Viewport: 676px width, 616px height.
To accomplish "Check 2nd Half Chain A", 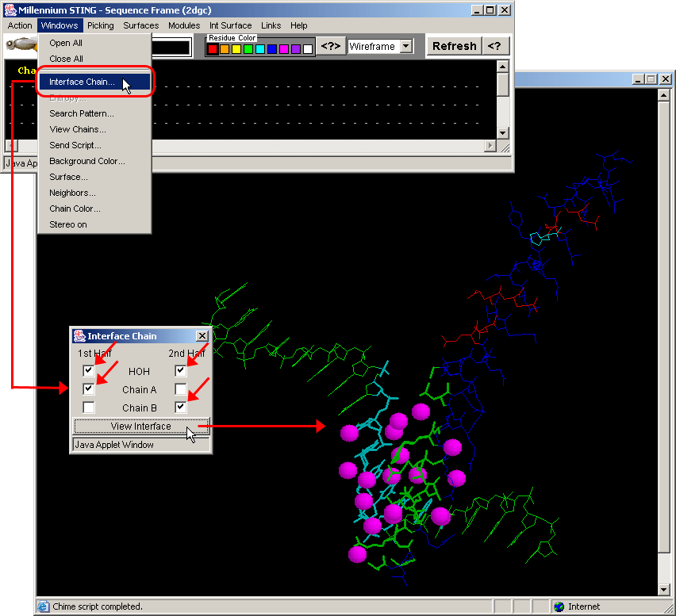I will 181,389.
